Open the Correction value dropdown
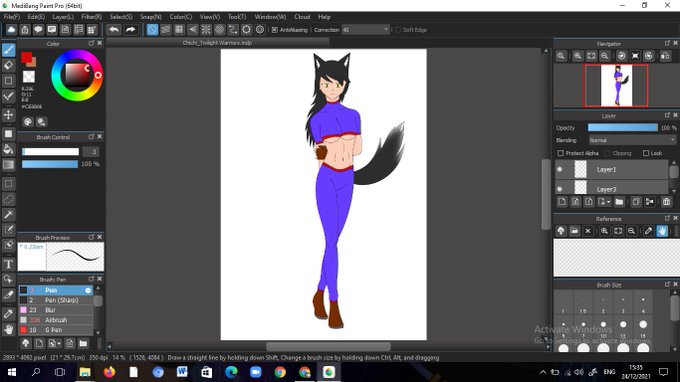The width and height of the screenshot is (680, 382). point(386,30)
